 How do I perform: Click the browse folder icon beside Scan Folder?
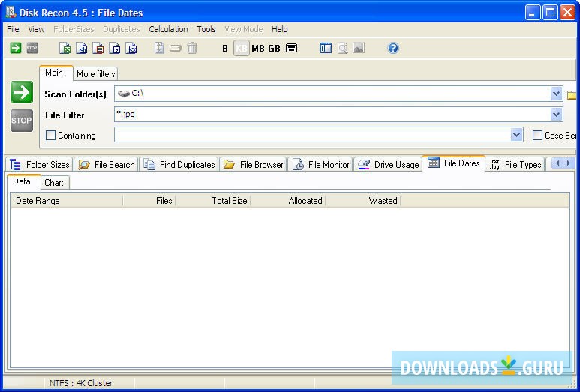(572, 94)
